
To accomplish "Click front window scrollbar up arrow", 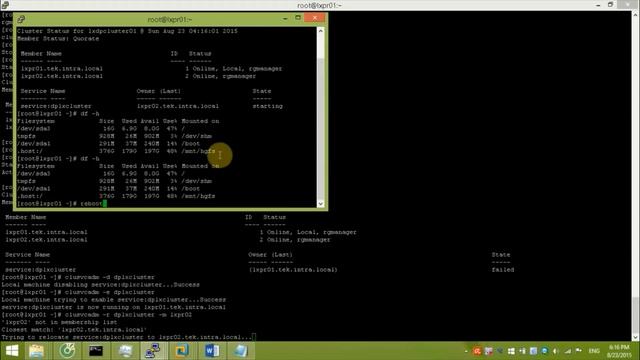I will (321, 31).
